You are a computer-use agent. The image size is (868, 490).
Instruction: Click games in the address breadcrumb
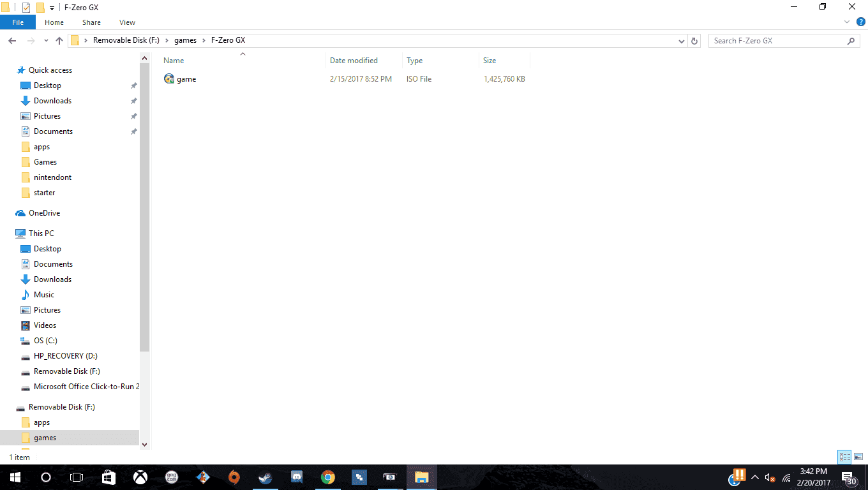click(x=186, y=41)
